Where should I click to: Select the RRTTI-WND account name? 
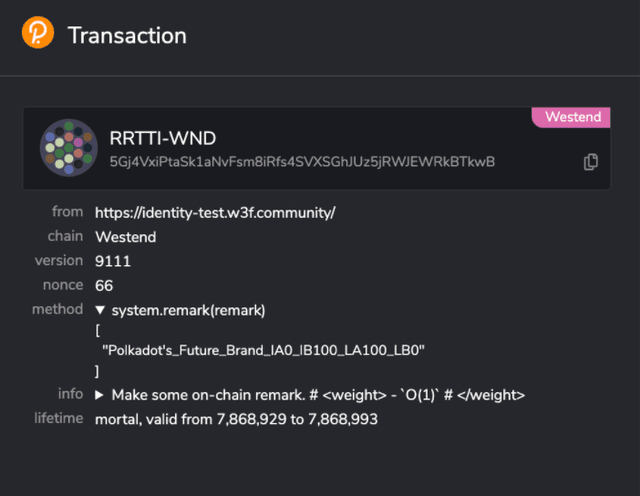pos(161,138)
